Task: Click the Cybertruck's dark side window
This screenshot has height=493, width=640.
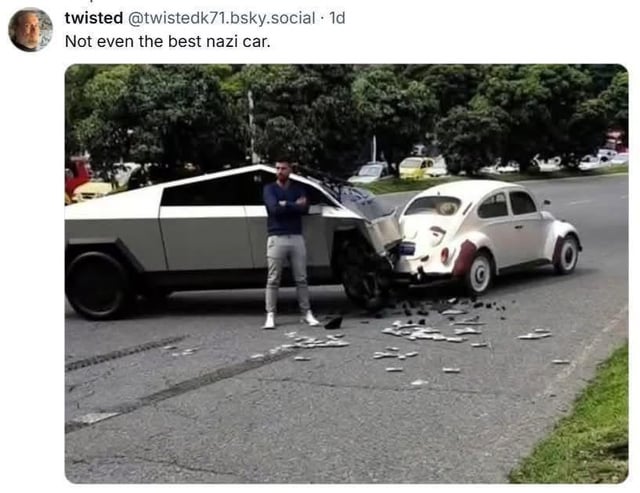Action: click(x=212, y=189)
